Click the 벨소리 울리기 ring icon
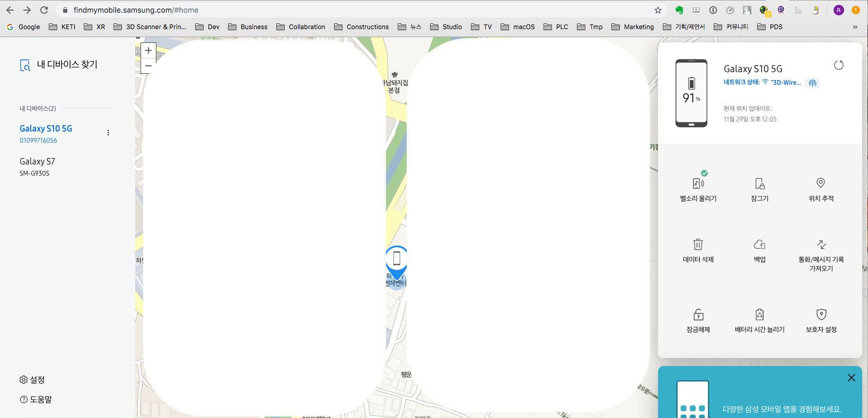Image resolution: width=868 pixels, height=418 pixels. (698, 184)
